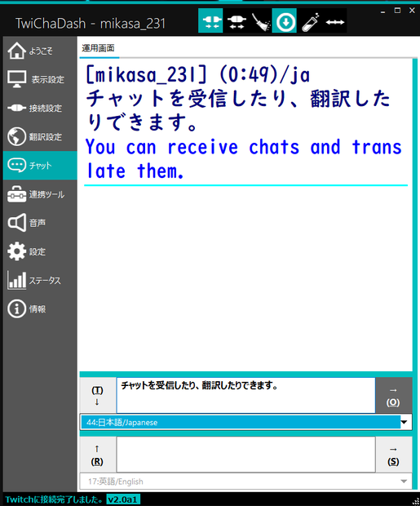Open the ステータス status page
Image resolution: width=420 pixels, height=506 pixels.
[x=40, y=280]
